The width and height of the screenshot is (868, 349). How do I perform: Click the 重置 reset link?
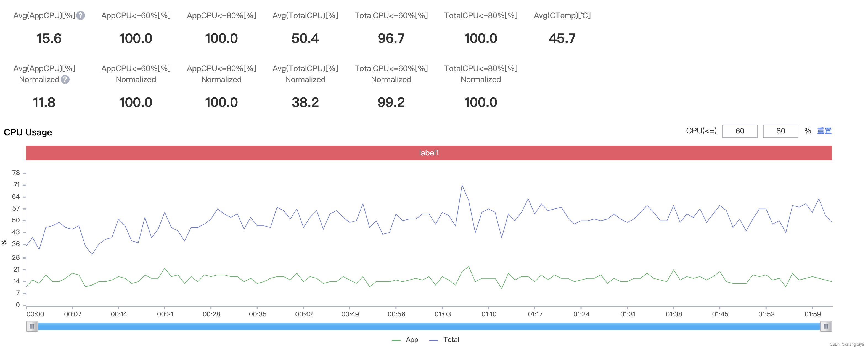coord(824,131)
